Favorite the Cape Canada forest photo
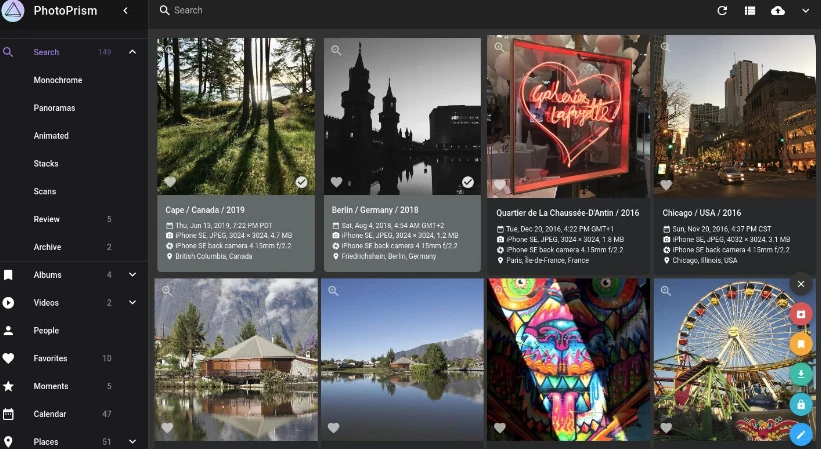The image size is (821, 449). click(170, 182)
